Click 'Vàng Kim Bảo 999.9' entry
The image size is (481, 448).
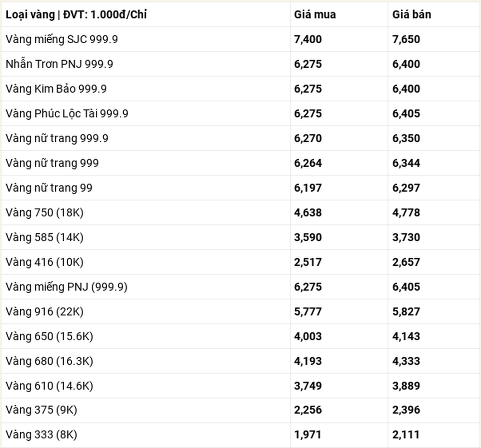[56, 89]
